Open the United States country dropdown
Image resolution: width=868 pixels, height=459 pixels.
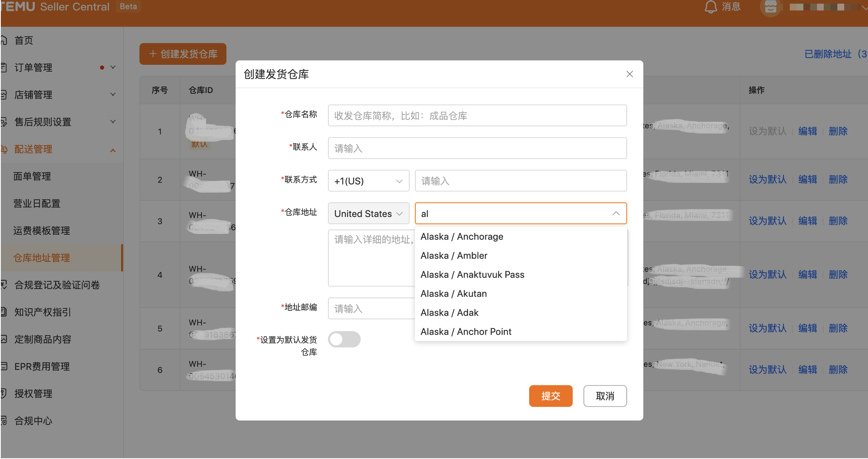(368, 214)
